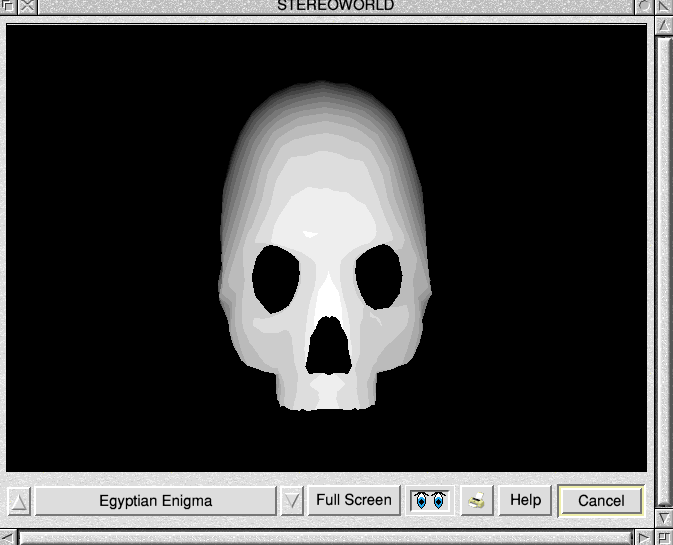Click the STEREOWORLD title bar
The height and width of the screenshot is (545, 673).
(335, 5)
